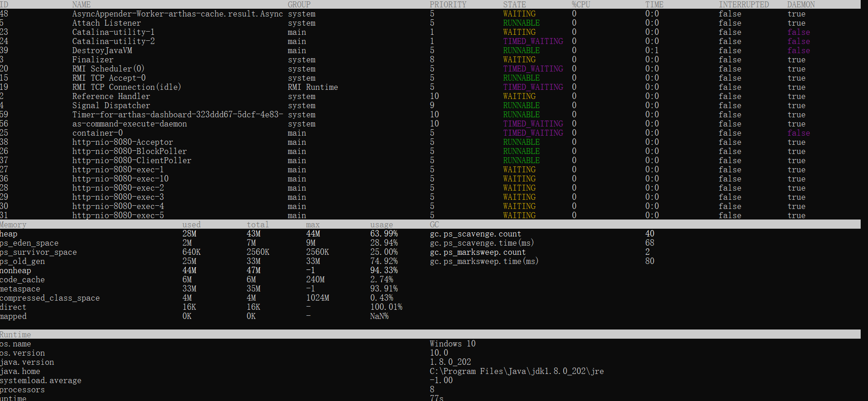Click the RMI Scheduler(0) thread name
868x401 pixels.
tap(109, 69)
